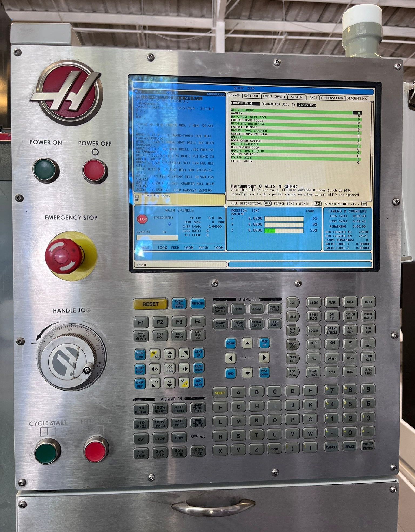Push the -Z jog arrow key
415x532 pixels.
coord(169,383)
